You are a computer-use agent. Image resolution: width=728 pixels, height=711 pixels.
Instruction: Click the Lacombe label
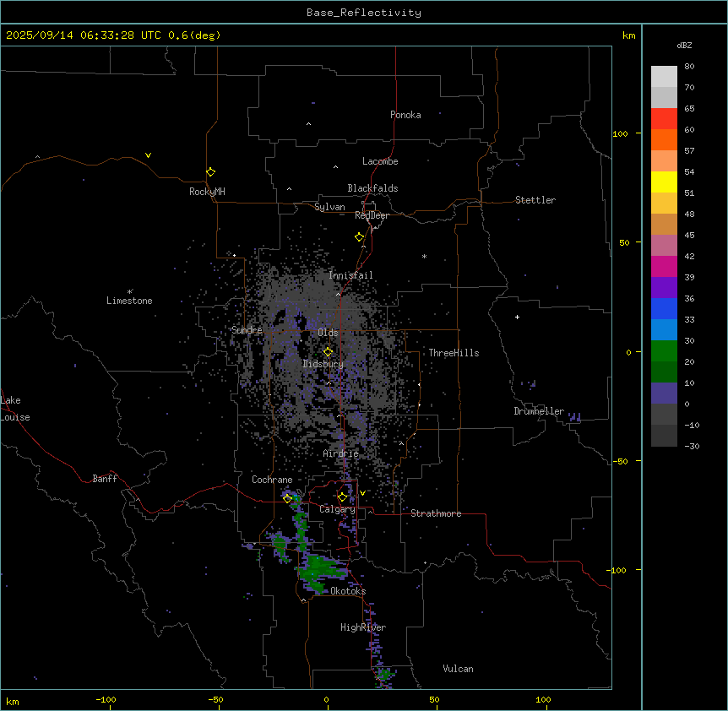380,161
